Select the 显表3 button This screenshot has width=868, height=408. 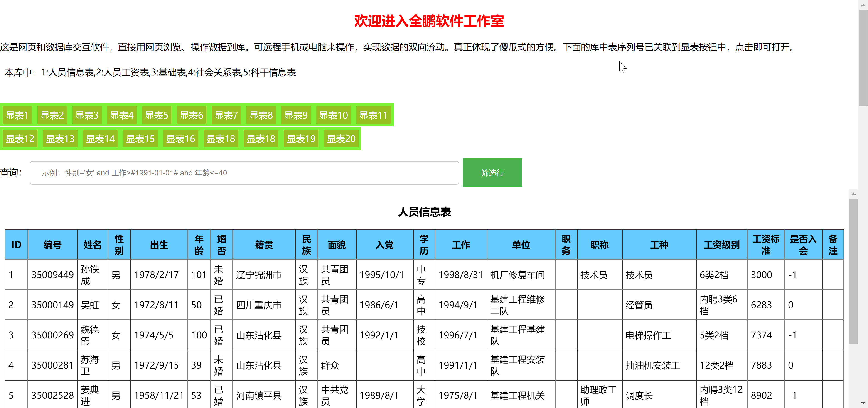click(87, 115)
